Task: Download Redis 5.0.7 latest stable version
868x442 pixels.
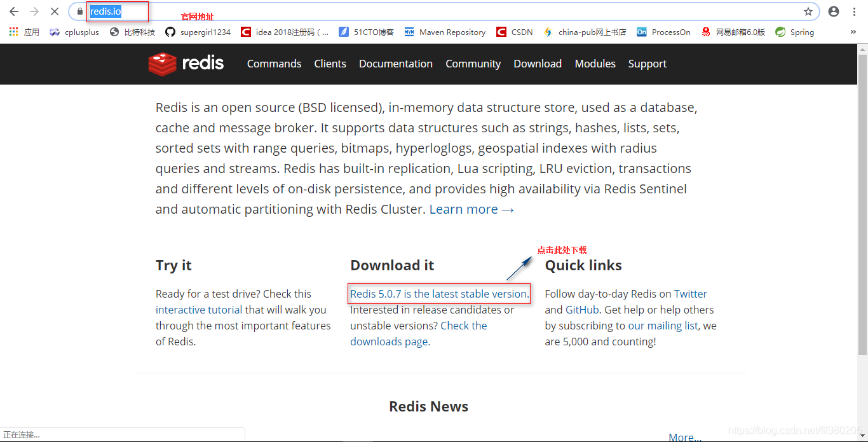Action: tap(439, 294)
